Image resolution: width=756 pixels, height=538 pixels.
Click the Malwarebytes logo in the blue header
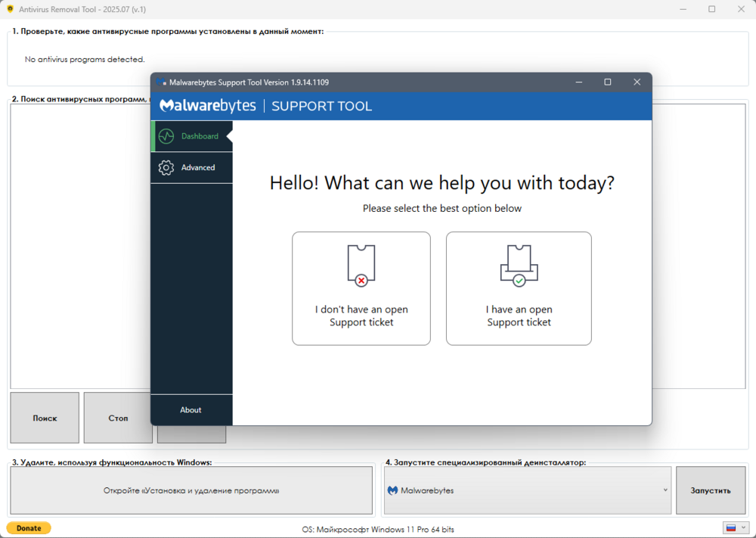[x=208, y=106]
